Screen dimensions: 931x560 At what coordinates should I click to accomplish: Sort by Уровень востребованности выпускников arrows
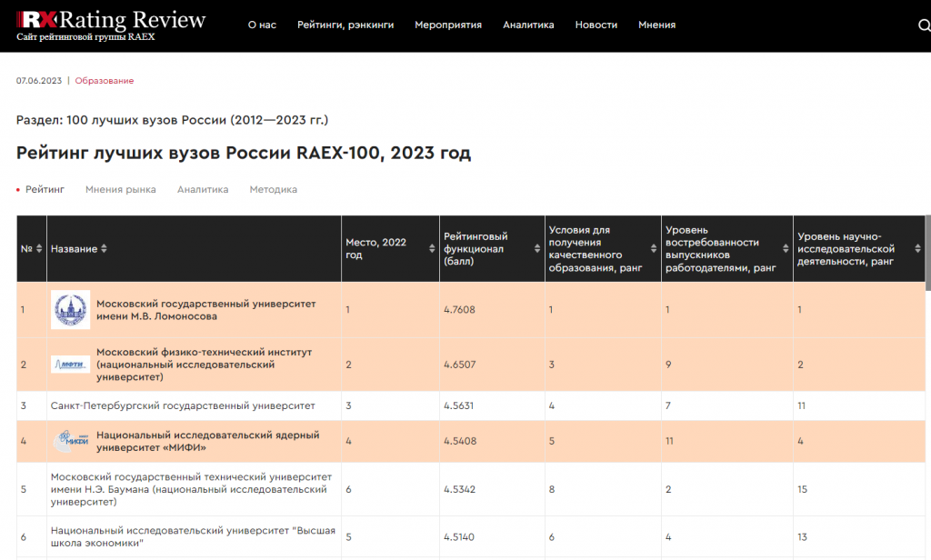(x=786, y=248)
